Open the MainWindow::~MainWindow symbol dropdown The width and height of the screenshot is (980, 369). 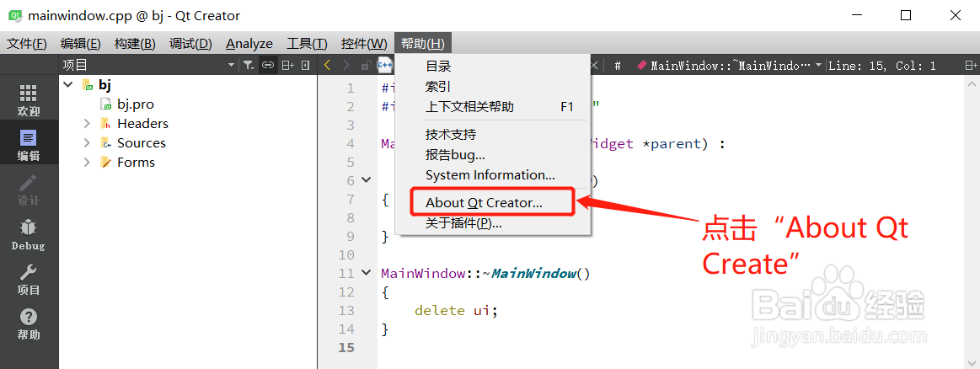[729, 65]
